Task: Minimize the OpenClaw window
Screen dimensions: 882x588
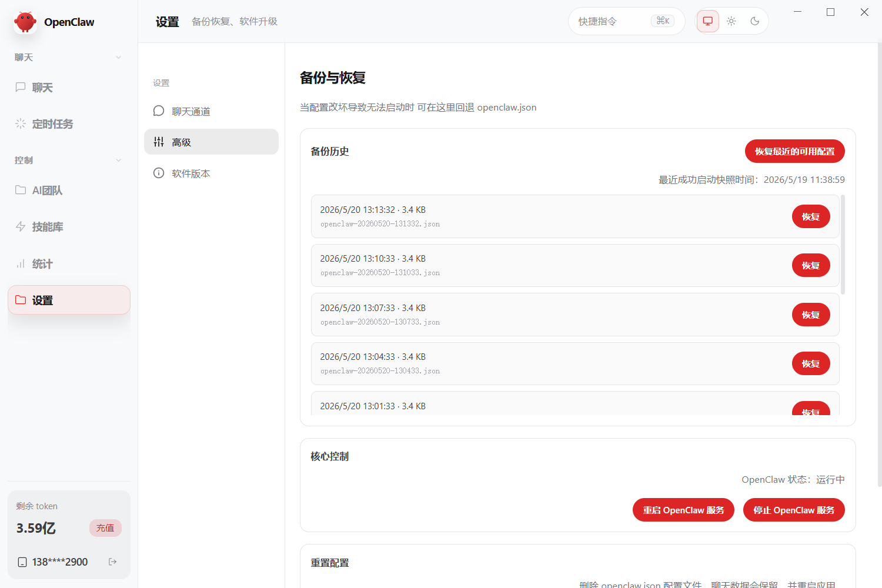Action: click(797, 12)
